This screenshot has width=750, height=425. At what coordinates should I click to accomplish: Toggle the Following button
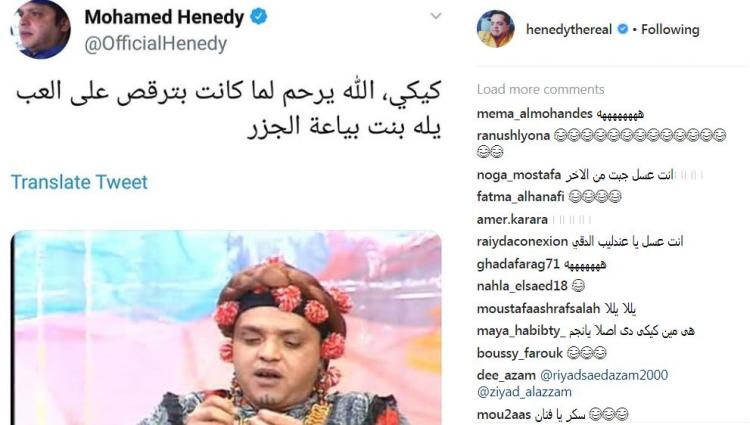(670, 30)
